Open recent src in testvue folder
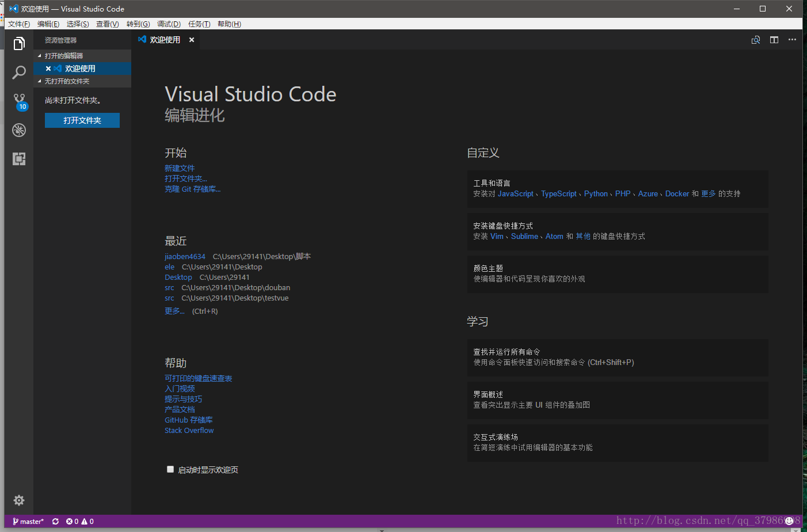The width and height of the screenshot is (807, 532). (x=169, y=298)
